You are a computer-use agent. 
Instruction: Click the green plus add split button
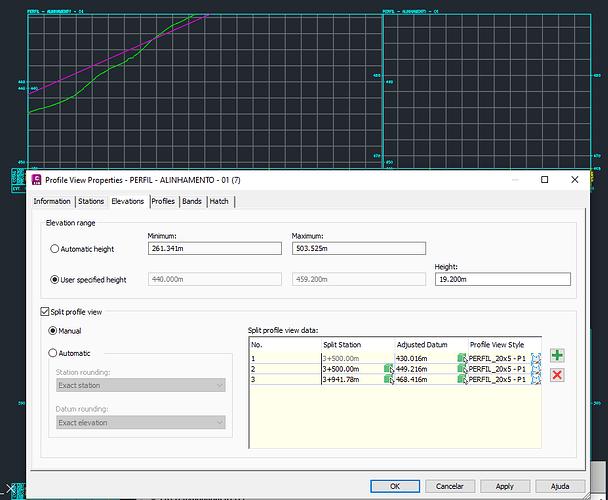556,356
